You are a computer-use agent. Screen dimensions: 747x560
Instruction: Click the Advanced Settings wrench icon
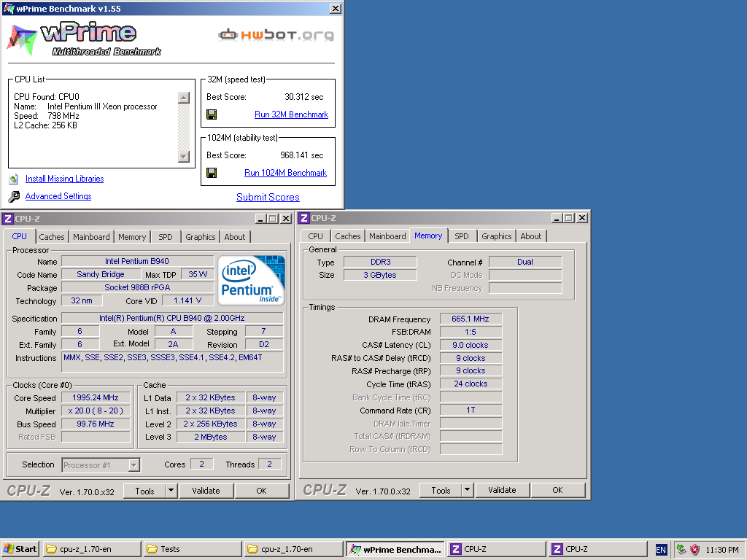(14, 196)
